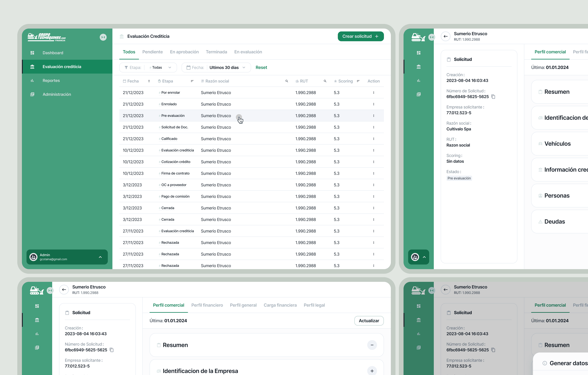
Task: Expand the Admin user menu chevron
Action: pyautogui.click(x=100, y=257)
